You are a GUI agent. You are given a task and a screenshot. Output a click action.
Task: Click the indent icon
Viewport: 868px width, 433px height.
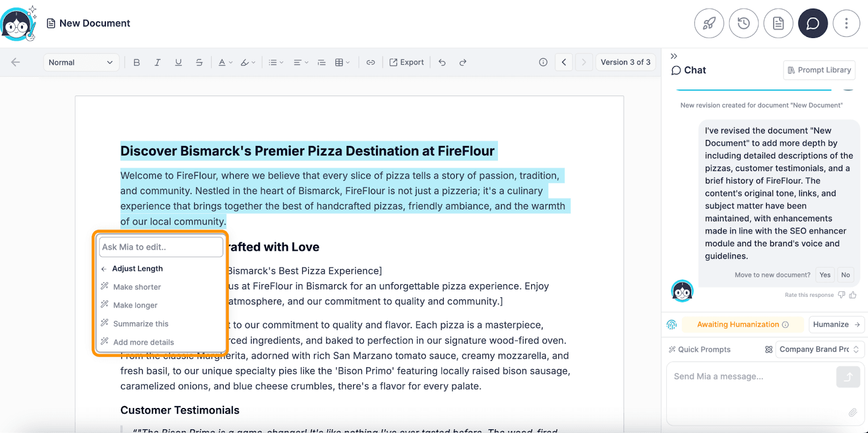tap(322, 62)
